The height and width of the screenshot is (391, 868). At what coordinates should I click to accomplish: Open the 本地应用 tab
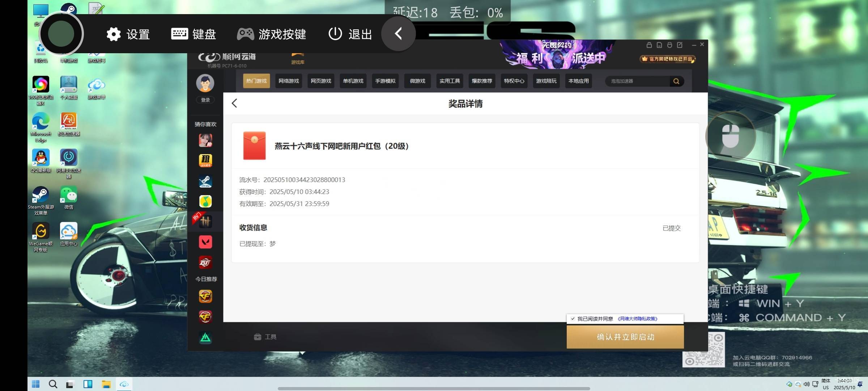tap(578, 81)
